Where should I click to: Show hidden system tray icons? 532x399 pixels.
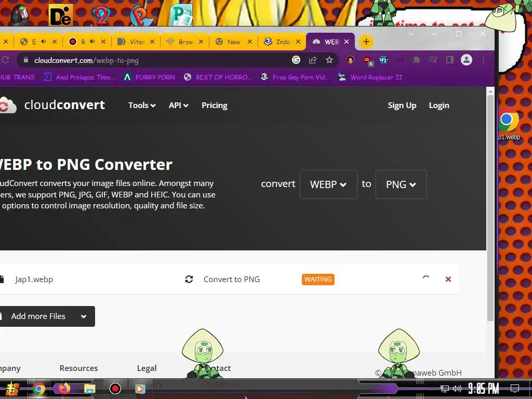pos(432,389)
